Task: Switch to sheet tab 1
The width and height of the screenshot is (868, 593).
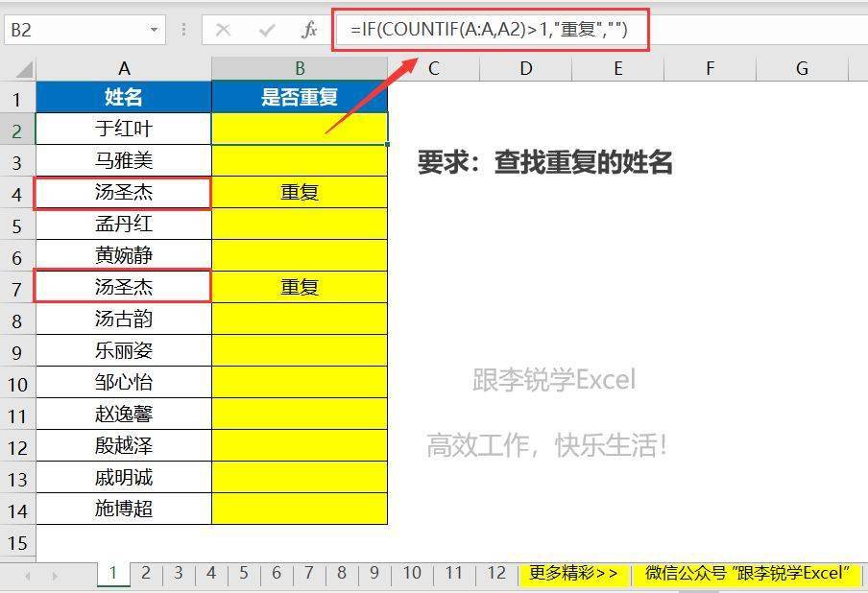Action: (x=113, y=573)
